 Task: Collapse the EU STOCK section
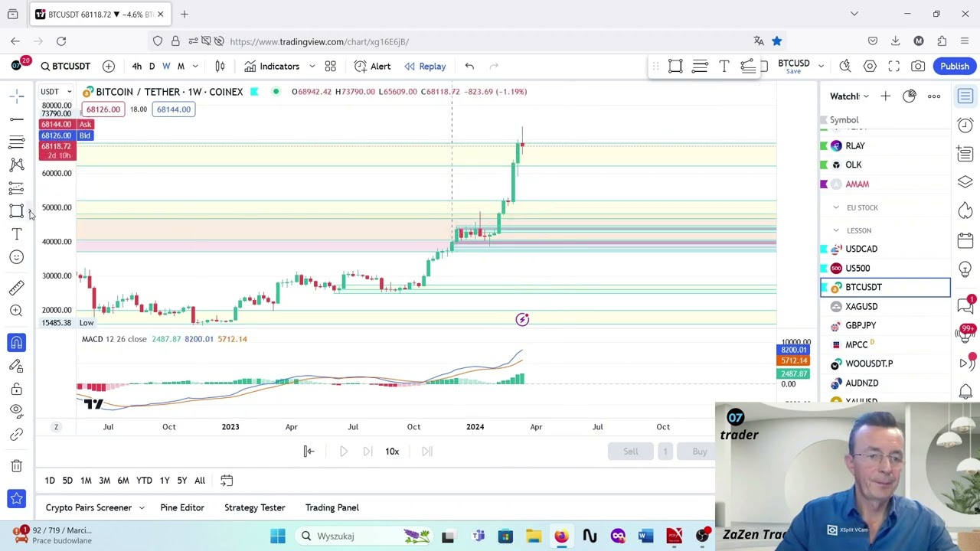[x=836, y=207]
